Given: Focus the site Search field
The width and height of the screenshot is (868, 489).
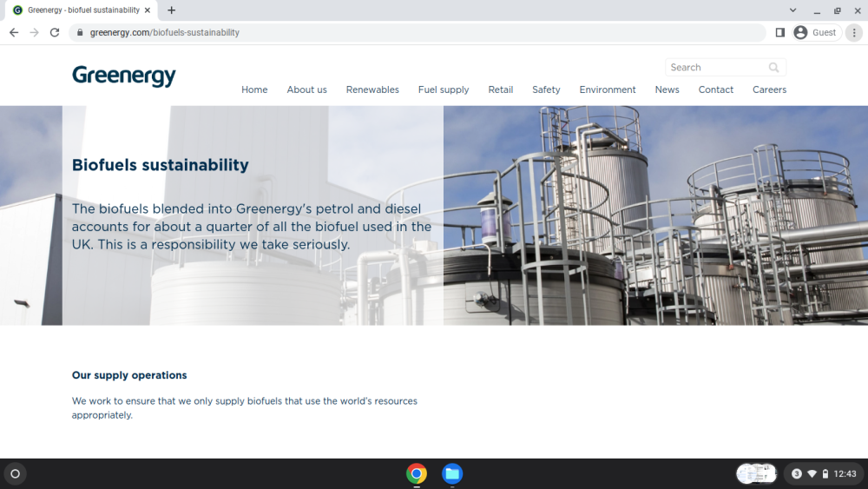Looking at the screenshot, I should click(725, 68).
